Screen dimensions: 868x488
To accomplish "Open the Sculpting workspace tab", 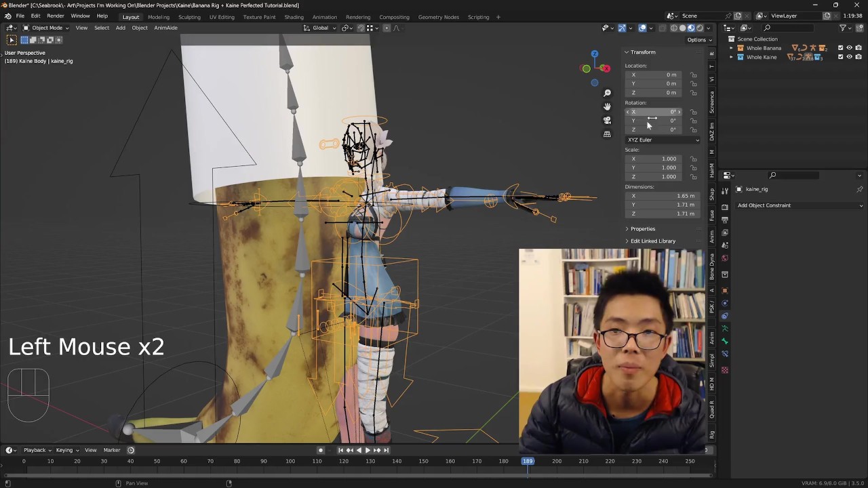I will pyautogui.click(x=189, y=17).
